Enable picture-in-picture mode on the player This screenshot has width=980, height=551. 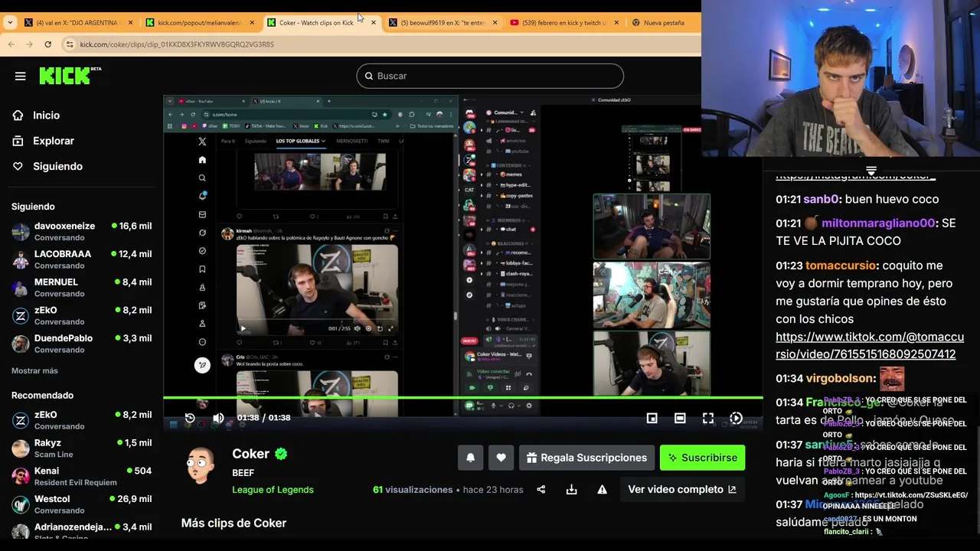point(652,418)
